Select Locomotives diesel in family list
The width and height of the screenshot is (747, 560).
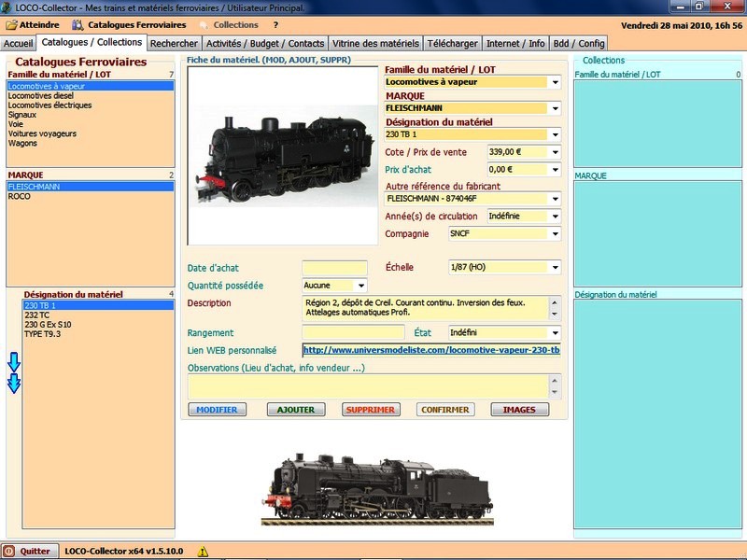(90, 96)
